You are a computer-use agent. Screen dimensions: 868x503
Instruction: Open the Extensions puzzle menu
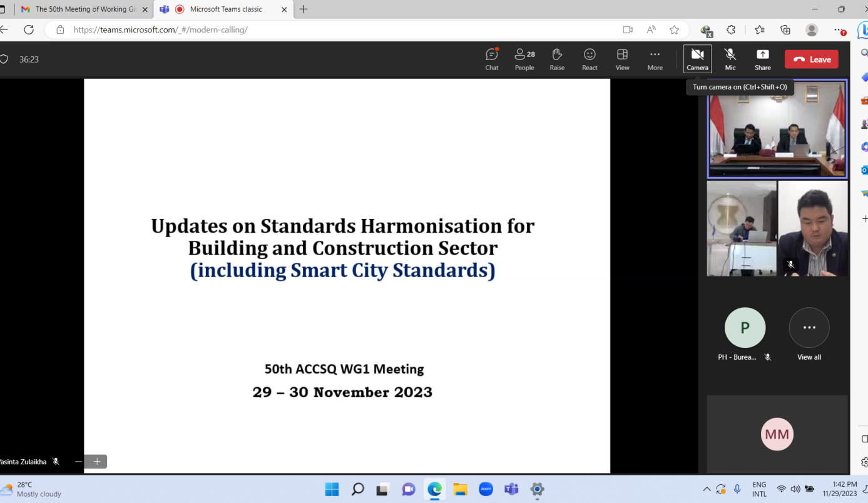tap(731, 29)
